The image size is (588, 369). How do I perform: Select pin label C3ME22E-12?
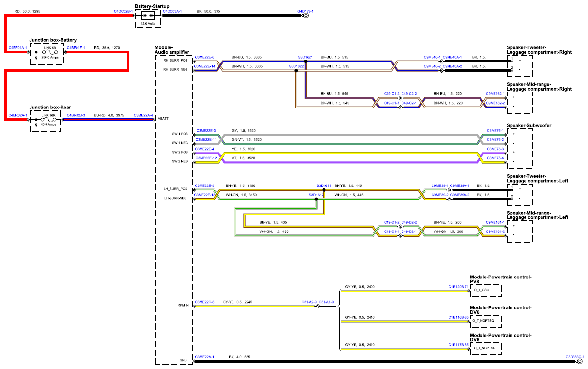click(206, 158)
